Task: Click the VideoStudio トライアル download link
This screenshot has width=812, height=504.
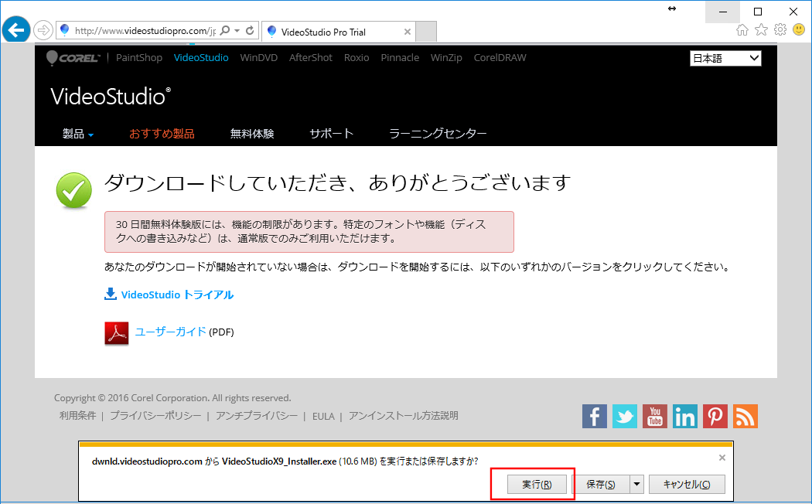Action: point(177,295)
